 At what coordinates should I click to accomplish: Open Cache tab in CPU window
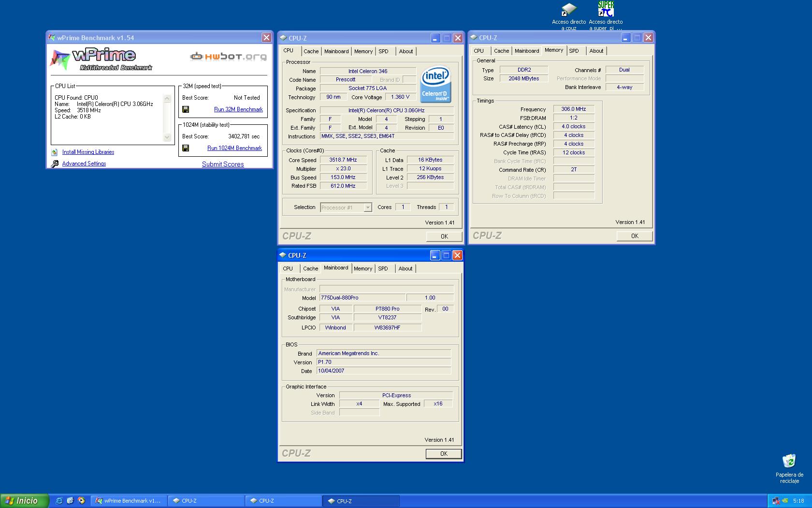311,51
